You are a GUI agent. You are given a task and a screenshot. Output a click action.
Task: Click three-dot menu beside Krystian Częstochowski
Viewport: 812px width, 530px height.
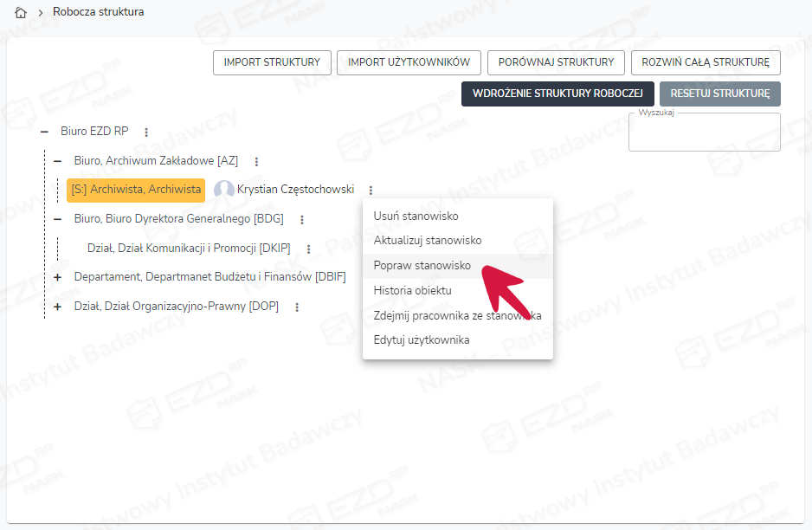pos(371,191)
